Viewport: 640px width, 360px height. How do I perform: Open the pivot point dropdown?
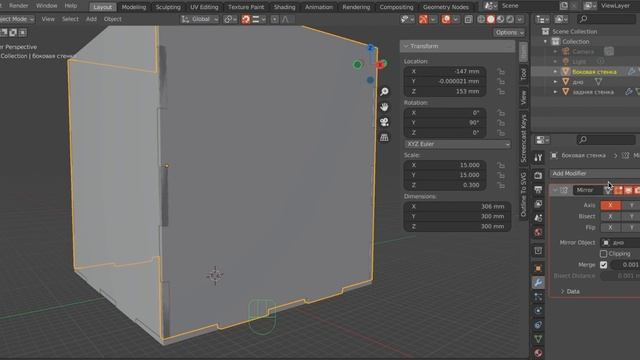click(230, 19)
